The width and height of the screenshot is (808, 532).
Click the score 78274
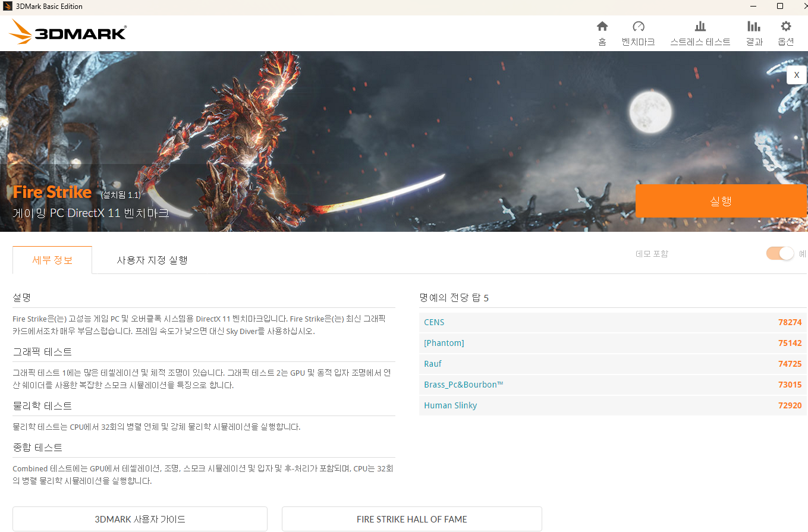790,322
